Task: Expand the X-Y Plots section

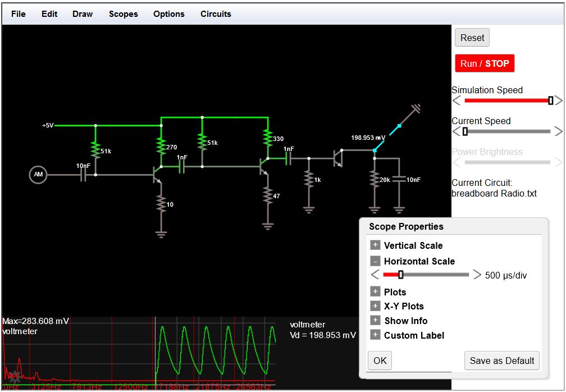Action: point(375,306)
